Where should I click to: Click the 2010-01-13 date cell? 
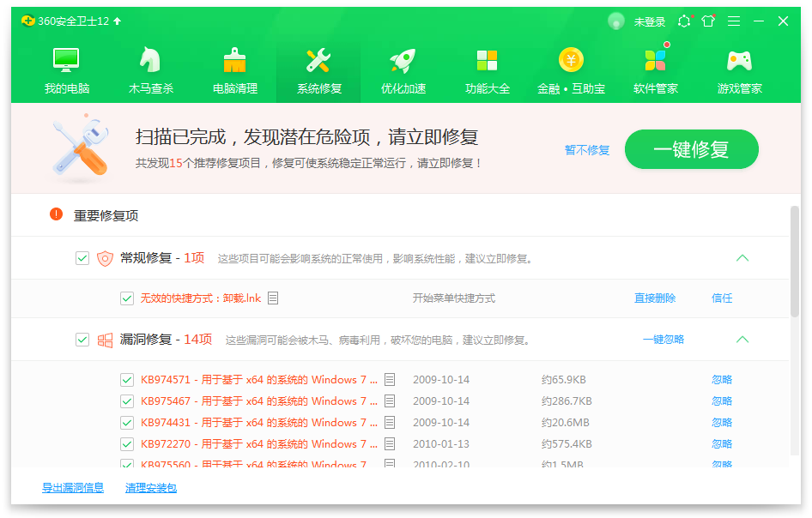(441, 444)
